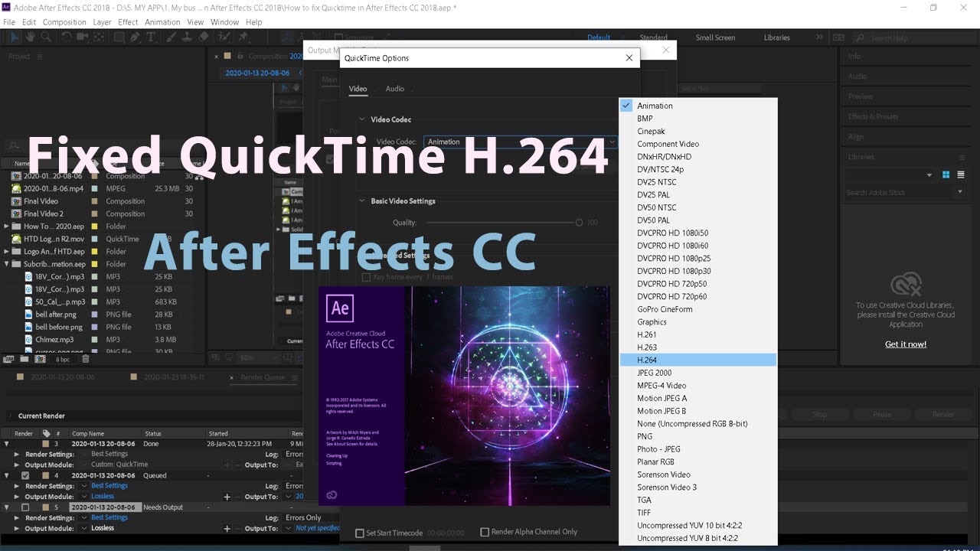Select the Eraser tool
Viewport: 980px width, 551px height.
[203, 37]
